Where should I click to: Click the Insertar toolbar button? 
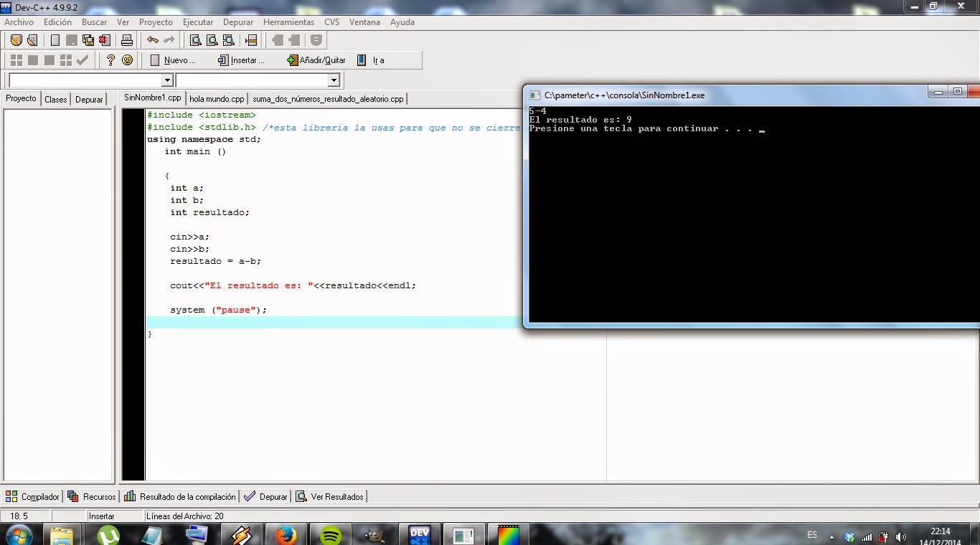(x=242, y=60)
